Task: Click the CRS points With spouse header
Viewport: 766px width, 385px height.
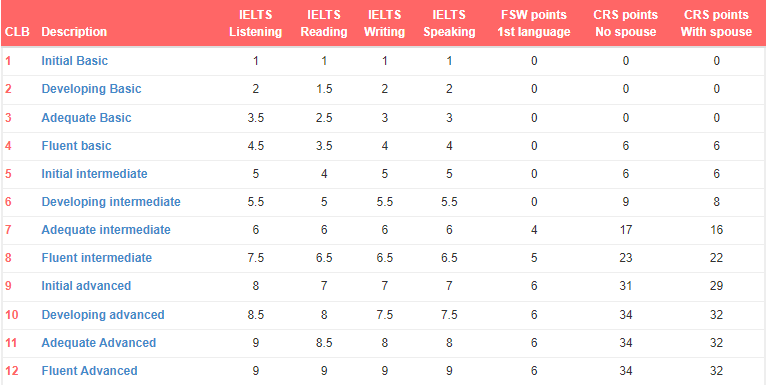Action: click(716, 23)
